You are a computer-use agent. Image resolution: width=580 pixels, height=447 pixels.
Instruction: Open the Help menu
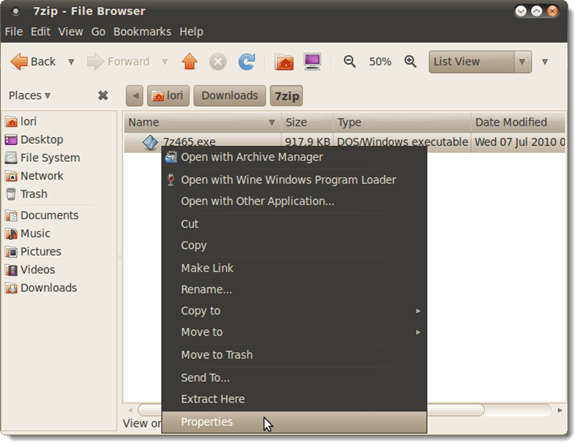[191, 32]
